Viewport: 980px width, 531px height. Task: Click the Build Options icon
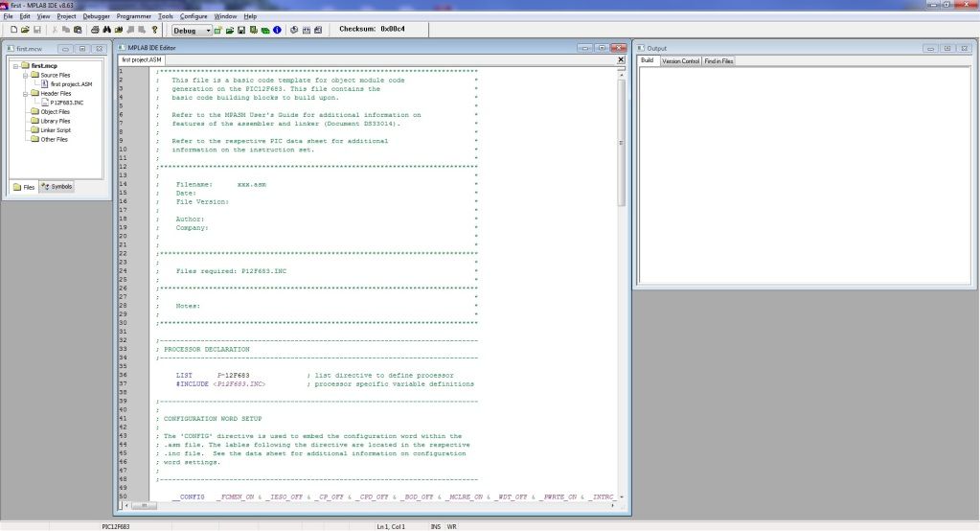pyautogui.click(x=253, y=30)
